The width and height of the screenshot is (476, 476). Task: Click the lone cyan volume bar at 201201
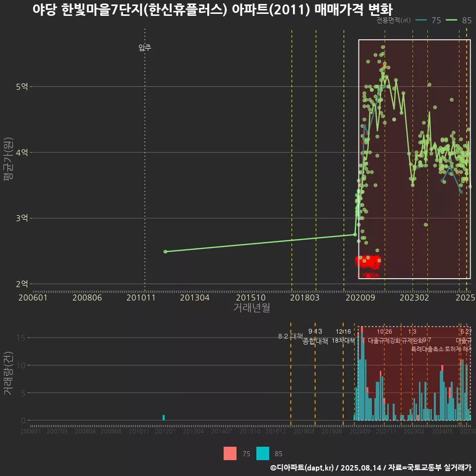164,417
